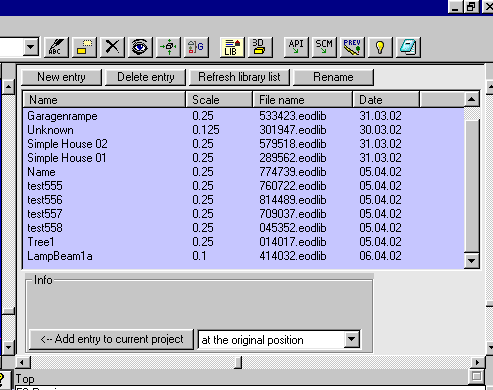Click the small square icon at bottom right
Screen dimensions: 493x390
point(477,376)
